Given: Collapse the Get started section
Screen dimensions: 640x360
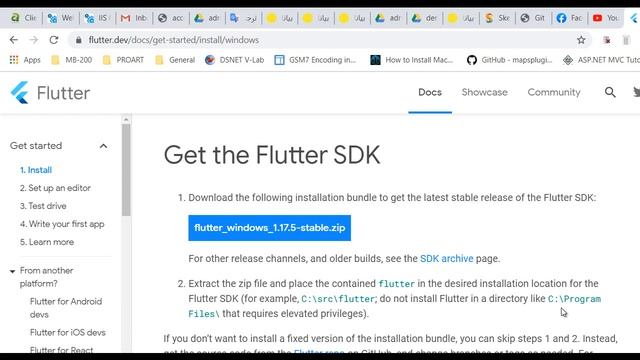Looking at the screenshot, I should 104,146.
